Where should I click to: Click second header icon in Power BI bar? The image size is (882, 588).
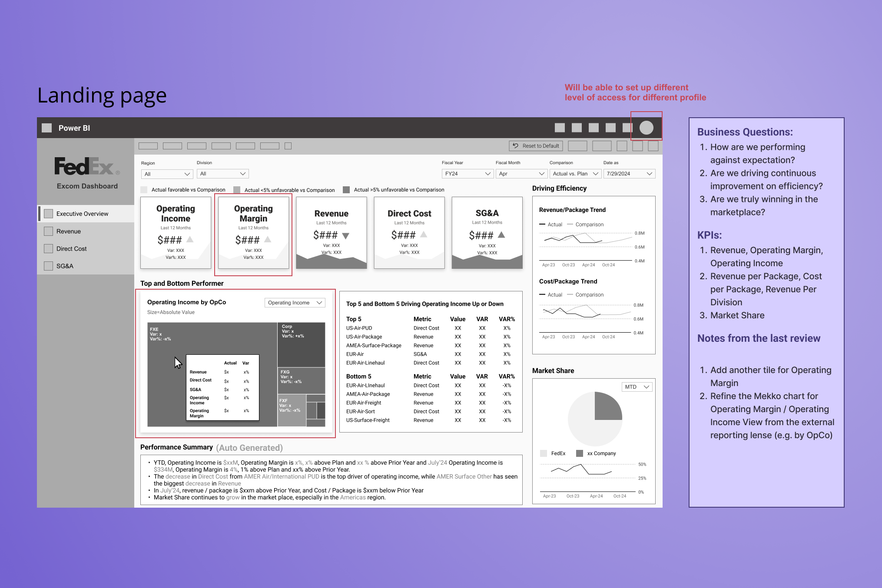[x=577, y=128]
